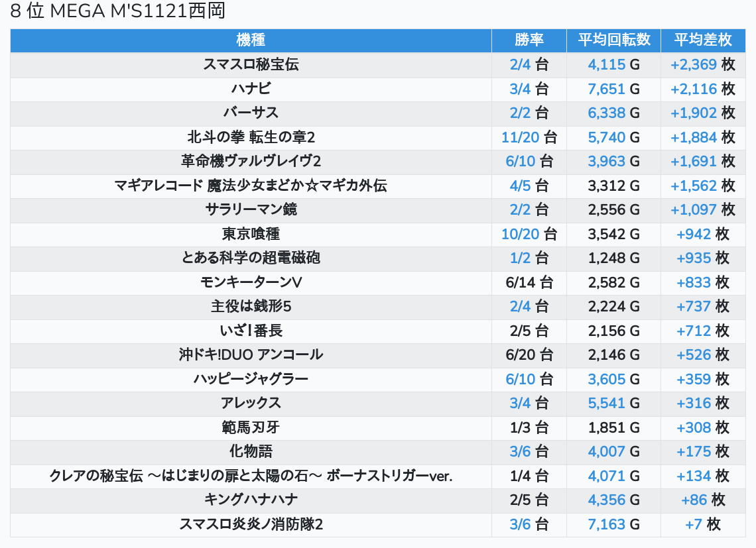Select the heading 8 位 MEGA M'S1121西岡
This screenshot has width=756, height=548.
pos(118,11)
